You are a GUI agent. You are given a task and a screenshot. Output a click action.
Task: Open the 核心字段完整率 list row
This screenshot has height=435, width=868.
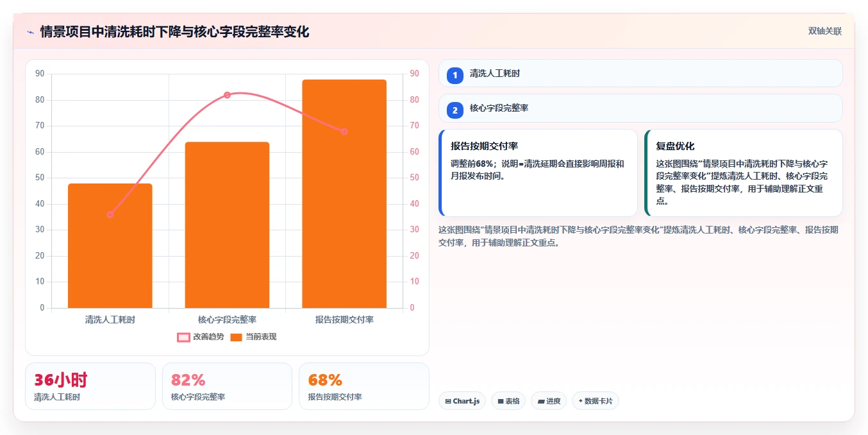click(640, 108)
